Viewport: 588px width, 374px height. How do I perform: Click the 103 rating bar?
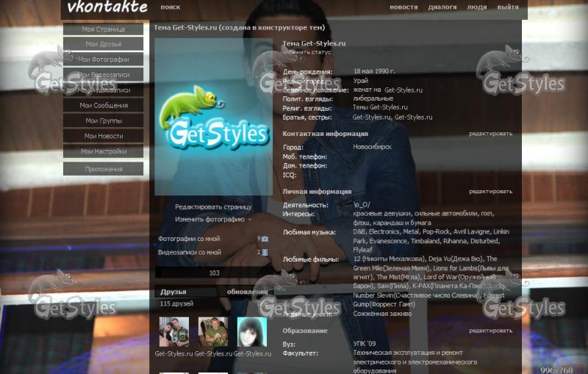tap(214, 273)
